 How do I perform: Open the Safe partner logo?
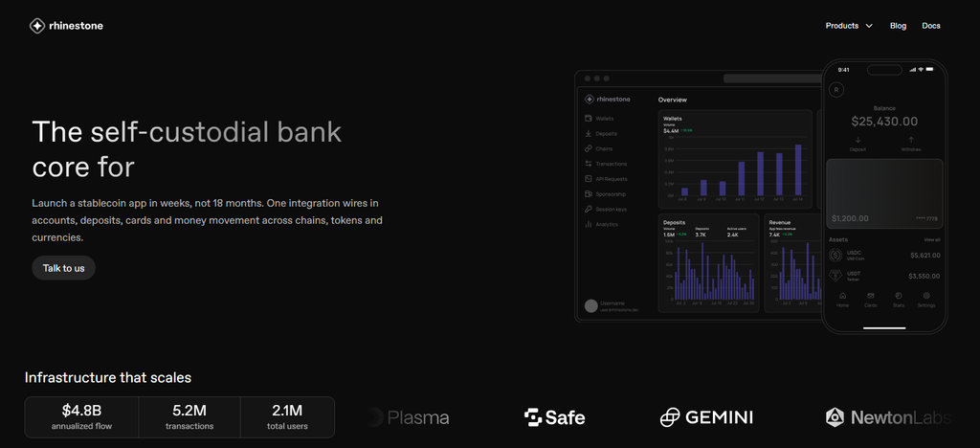click(x=554, y=417)
